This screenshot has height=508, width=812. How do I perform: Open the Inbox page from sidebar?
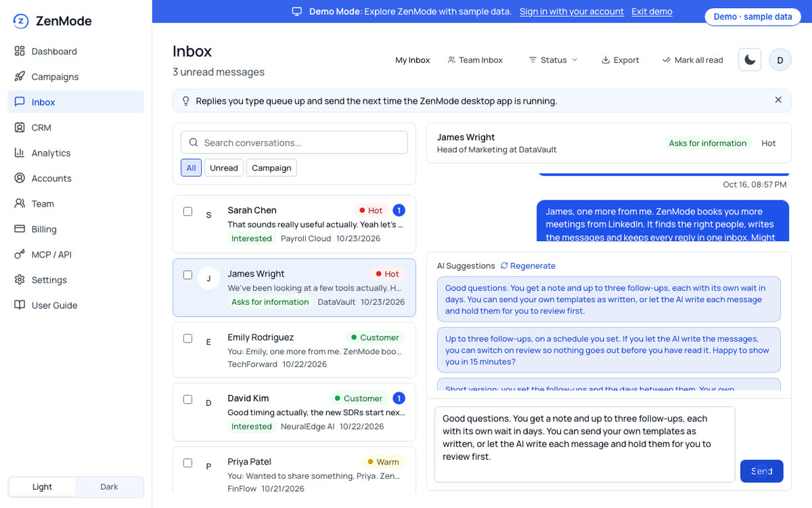76,102
